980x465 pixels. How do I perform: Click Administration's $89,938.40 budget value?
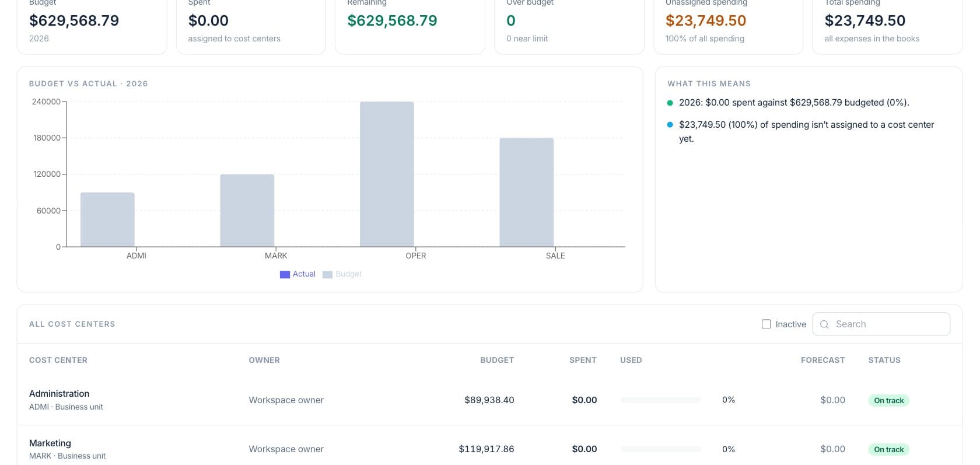tap(489, 400)
